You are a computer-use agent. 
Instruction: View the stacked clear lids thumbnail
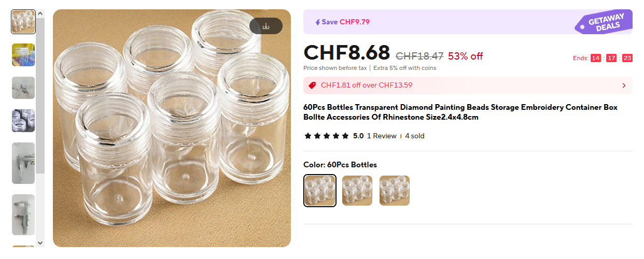tap(23, 121)
